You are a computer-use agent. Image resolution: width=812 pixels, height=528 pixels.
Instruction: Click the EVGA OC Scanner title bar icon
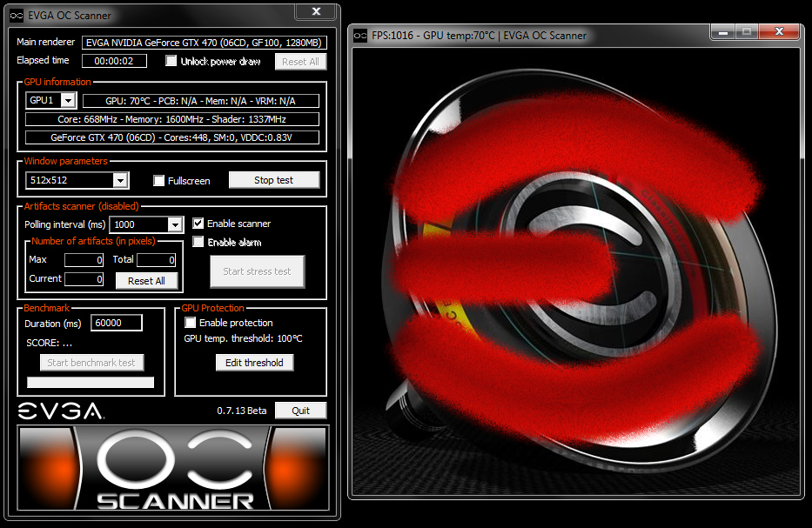pyautogui.click(x=17, y=16)
